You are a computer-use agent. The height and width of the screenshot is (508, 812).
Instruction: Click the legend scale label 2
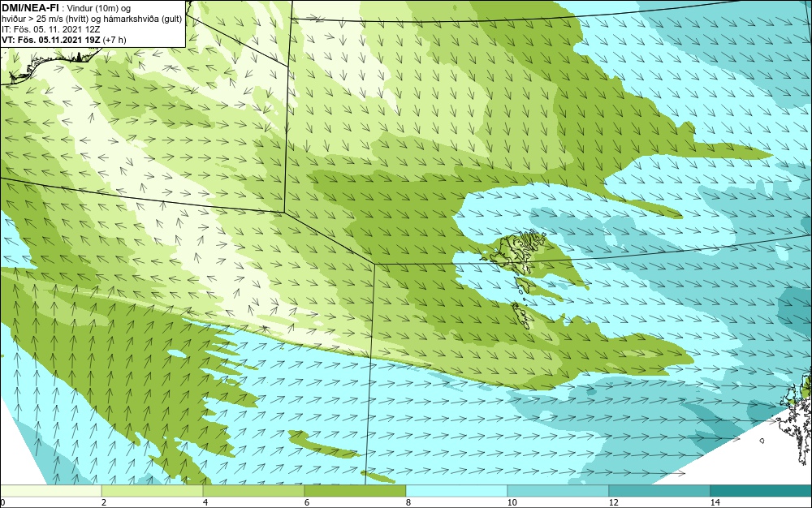[x=104, y=502]
